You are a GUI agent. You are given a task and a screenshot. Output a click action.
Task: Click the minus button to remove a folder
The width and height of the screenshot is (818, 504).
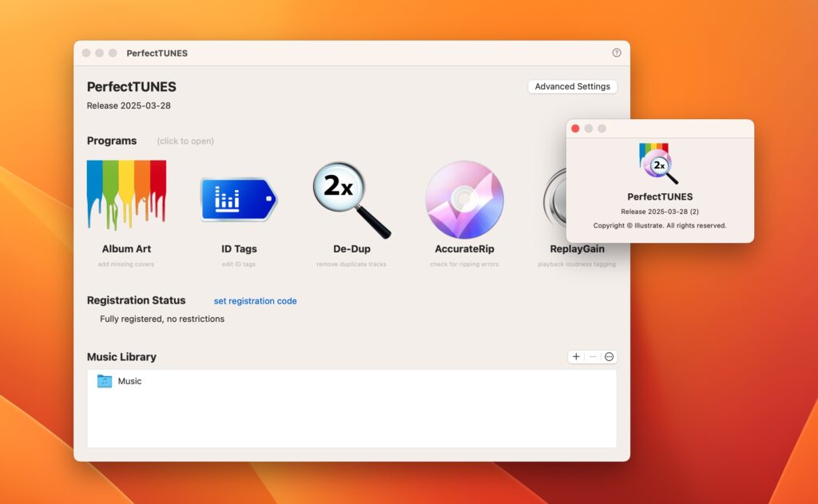592,356
